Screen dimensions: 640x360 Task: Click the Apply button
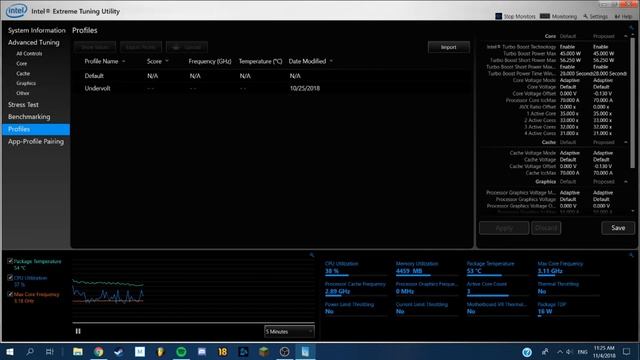pyautogui.click(x=504, y=228)
